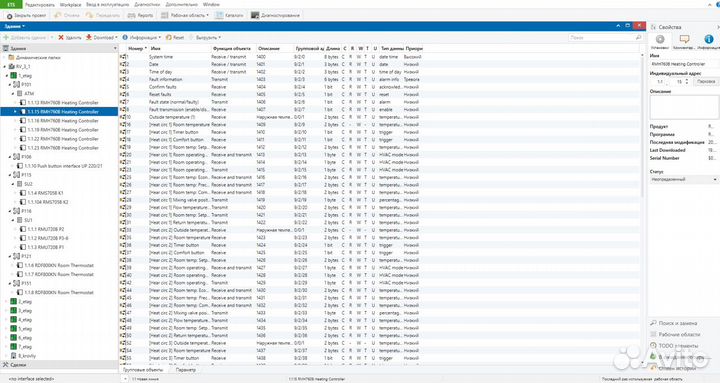Open the Edit menu
720x383 pixels.
[x=39, y=4]
